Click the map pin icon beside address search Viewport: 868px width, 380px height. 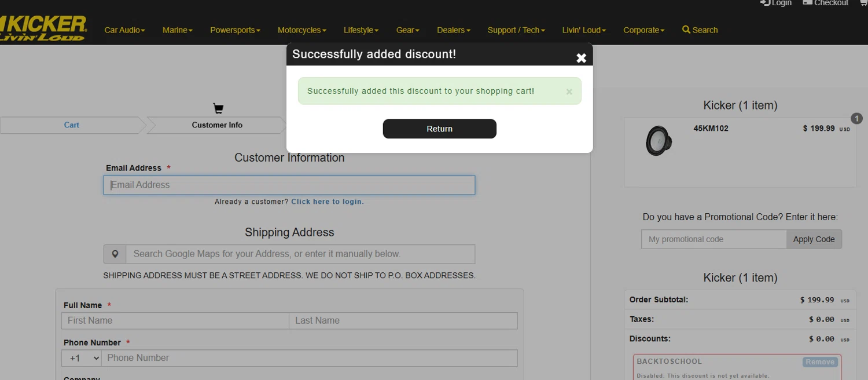tap(115, 254)
